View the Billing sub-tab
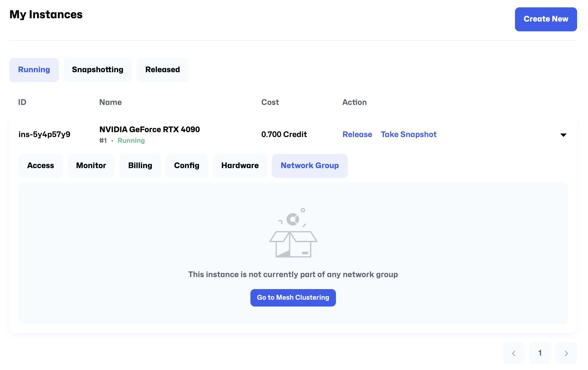 pos(140,166)
